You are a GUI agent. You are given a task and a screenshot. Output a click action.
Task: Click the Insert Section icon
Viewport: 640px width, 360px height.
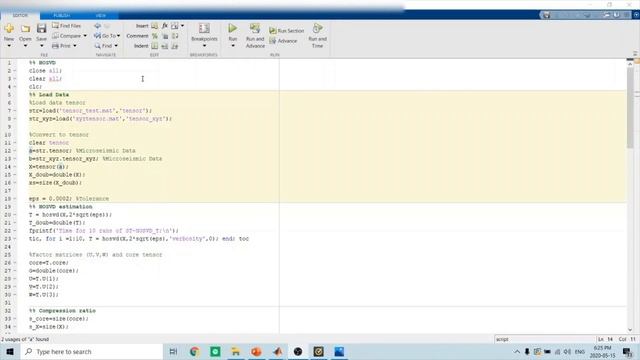point(155,26)
